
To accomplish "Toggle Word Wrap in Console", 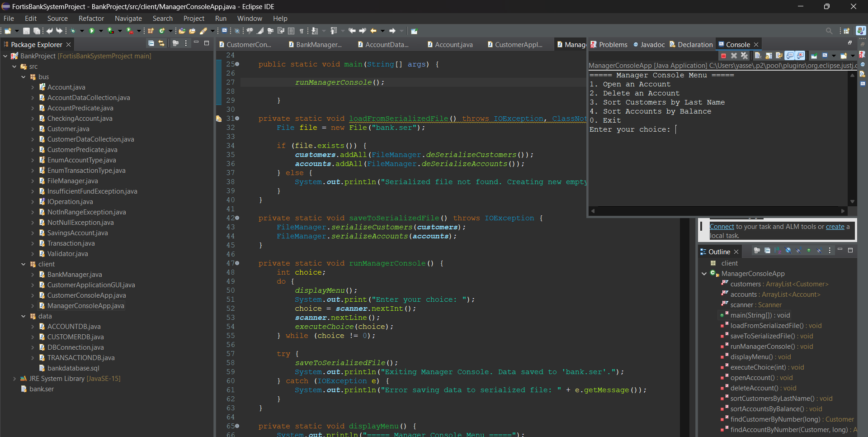I will point(779,56).
